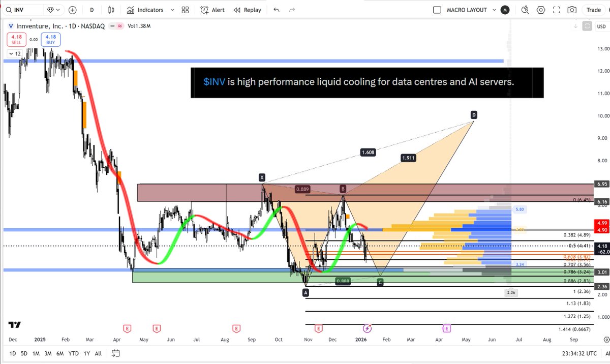Click the Innventure, Inc. symbol title

click(x=40, y=26)
